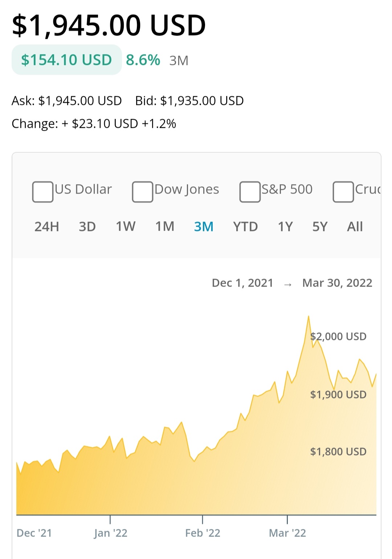Select the active 3M range tab
Viewport: 392px width, 559px height.
tap(204, 227)
